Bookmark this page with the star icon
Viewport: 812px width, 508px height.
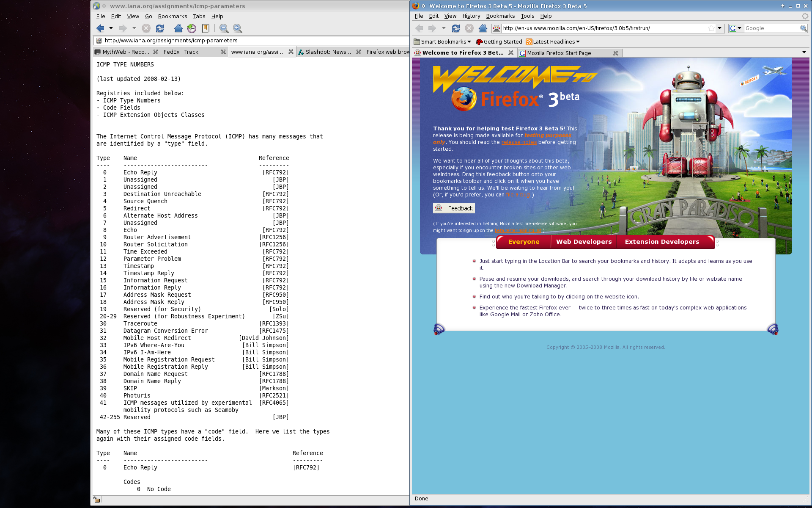click(711, 28)
